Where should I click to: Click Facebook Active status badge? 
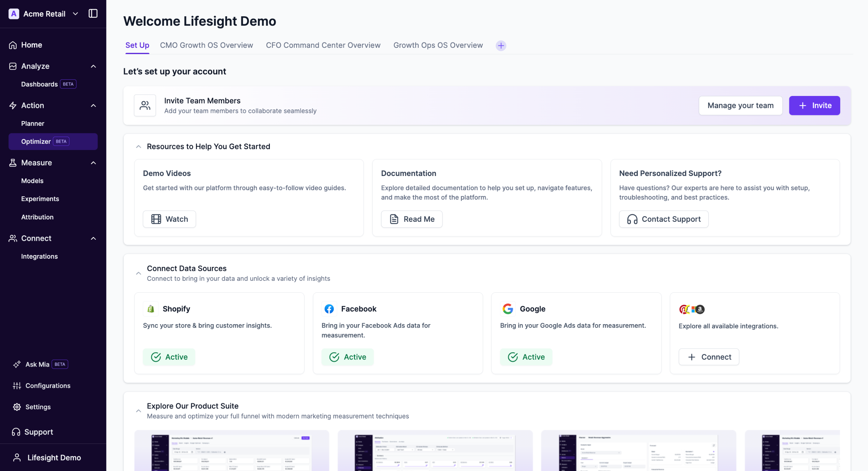[348, 357]
